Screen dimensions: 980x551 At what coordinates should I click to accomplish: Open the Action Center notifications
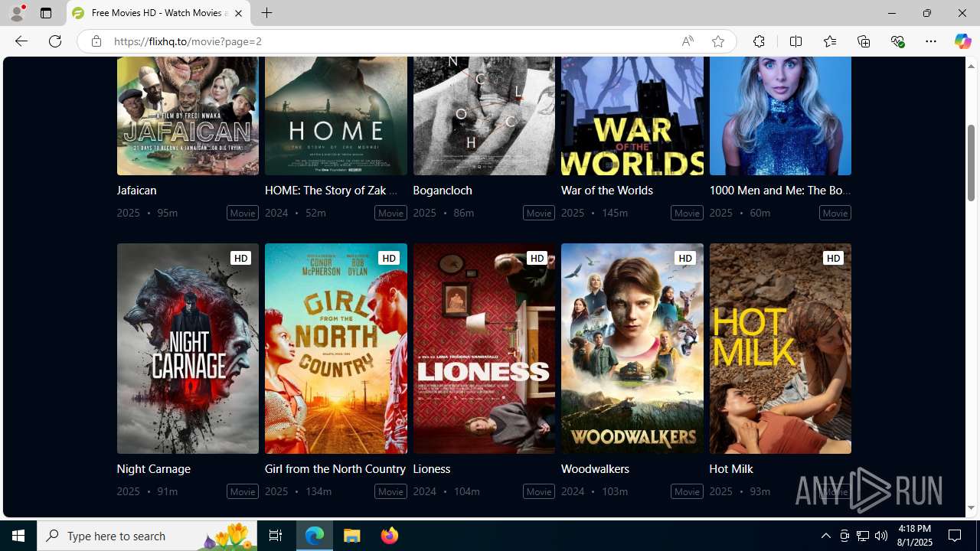pyautogui.click(x=955, y=536)
